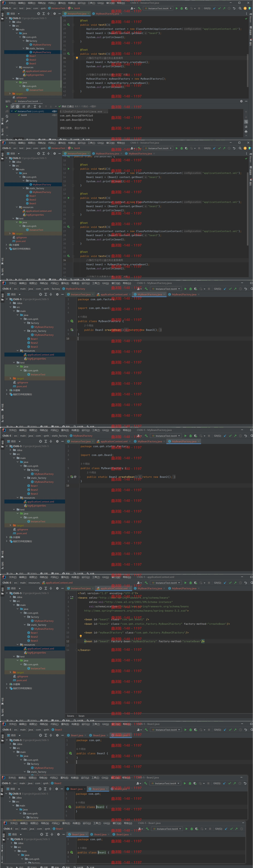Click green Run button in MyBean3Factory.java window toolbar
253x868 pixels.
185,289
